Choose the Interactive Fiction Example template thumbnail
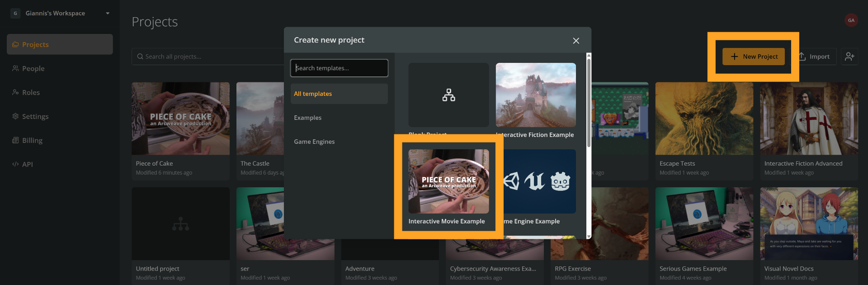The height and width of the screenshot is (285, 868). click(x=536, y=95)
